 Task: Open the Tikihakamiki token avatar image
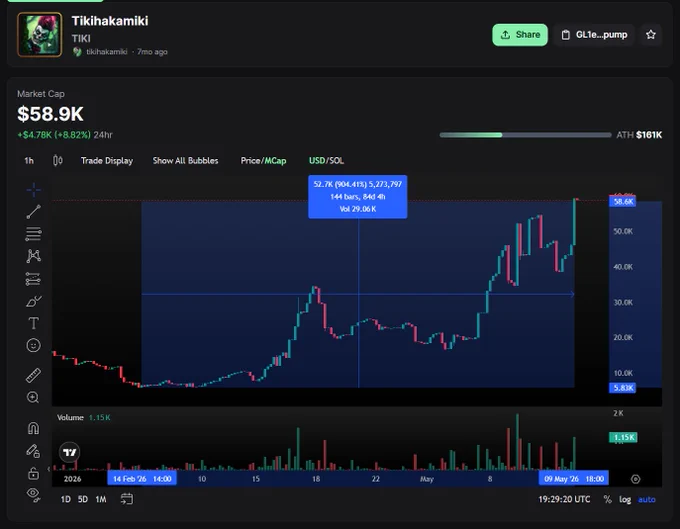[39, 35]
